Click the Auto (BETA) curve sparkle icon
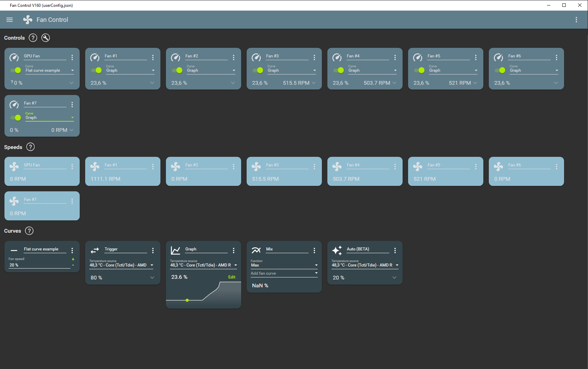The height and width of the screenshot is (369, 588). [x=337, y=250]
